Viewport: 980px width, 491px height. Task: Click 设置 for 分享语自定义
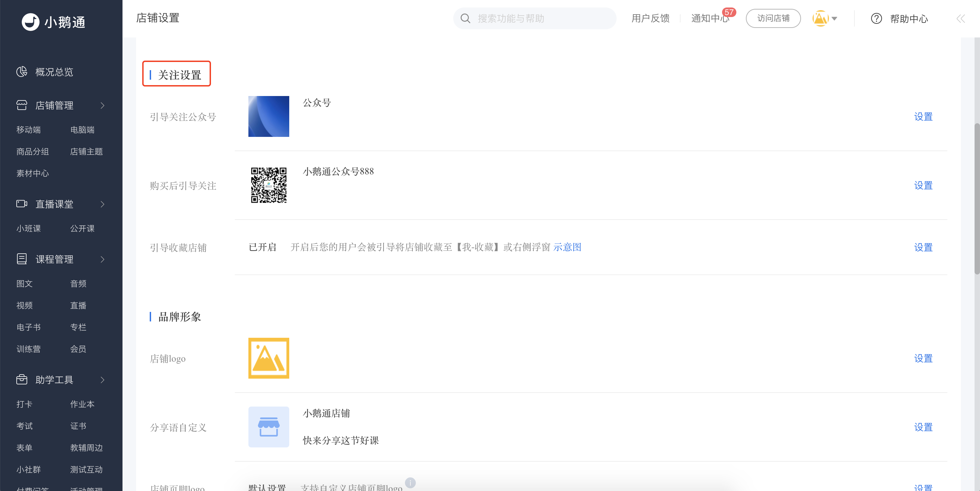(923, 427)
